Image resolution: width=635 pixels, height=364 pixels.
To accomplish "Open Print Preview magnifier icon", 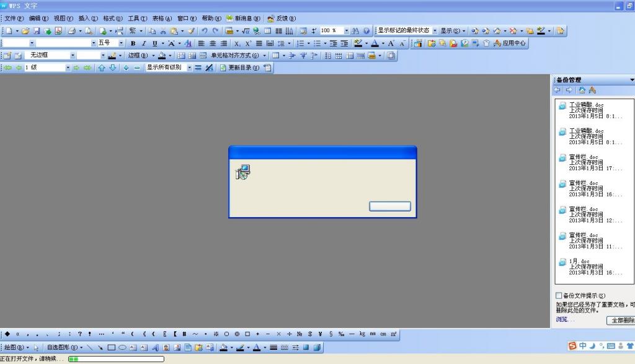I will (89, 31).
